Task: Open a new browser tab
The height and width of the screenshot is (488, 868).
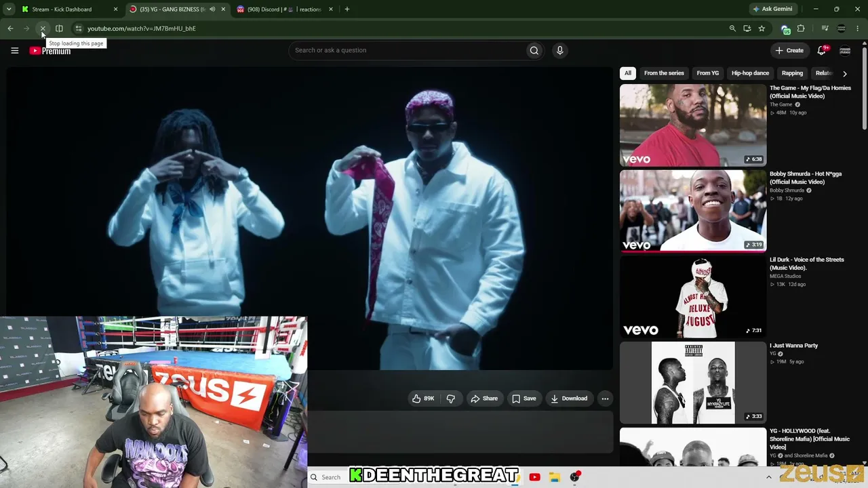Action: pos(347,9)
